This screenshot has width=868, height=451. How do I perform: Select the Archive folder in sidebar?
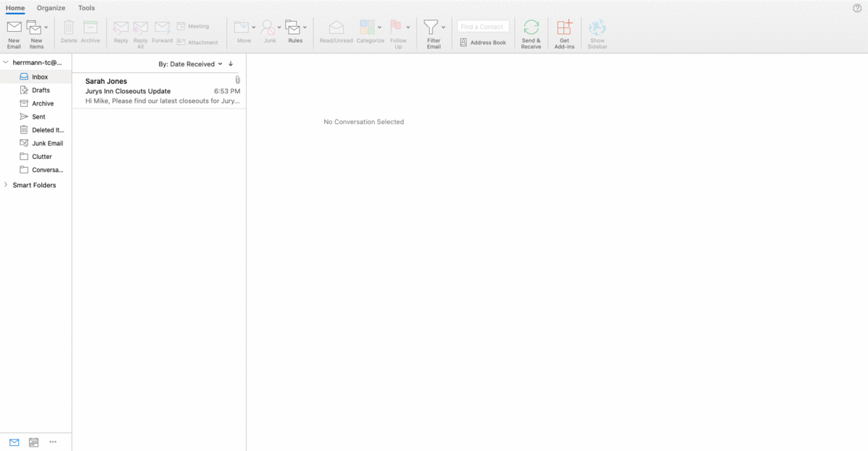click(36, 103)
